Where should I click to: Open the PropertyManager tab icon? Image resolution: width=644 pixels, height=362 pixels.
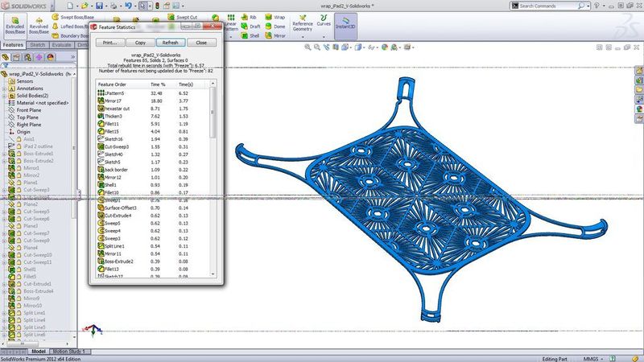pos(16,57)
